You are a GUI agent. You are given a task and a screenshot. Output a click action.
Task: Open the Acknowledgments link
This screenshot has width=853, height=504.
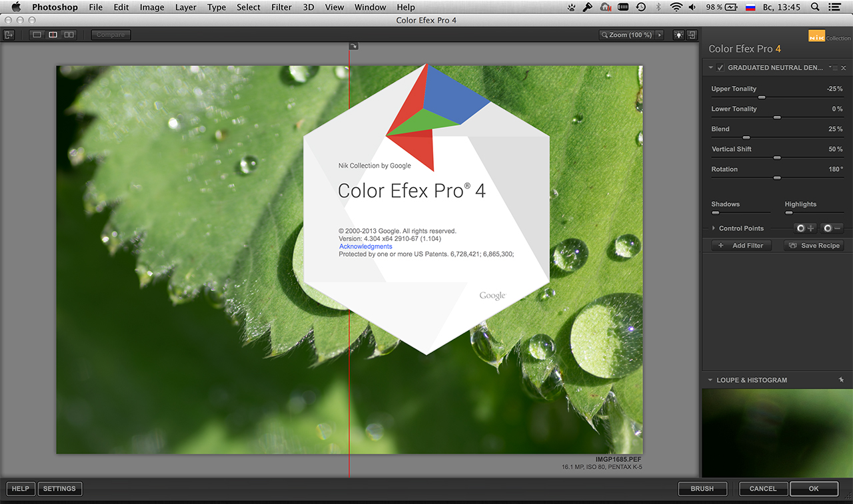[366, 246]
